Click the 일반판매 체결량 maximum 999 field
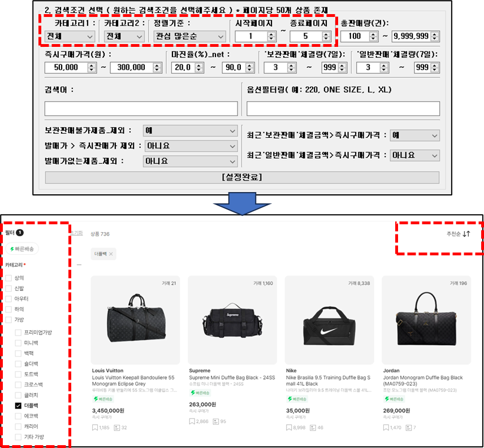Viewport: 484px width, 448px height. coord(426,68)
